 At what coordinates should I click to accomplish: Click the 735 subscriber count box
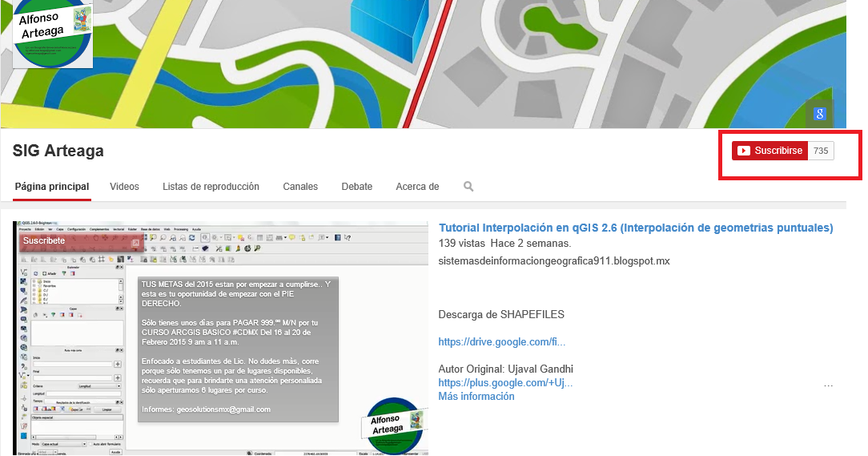[x=821, y=151]
